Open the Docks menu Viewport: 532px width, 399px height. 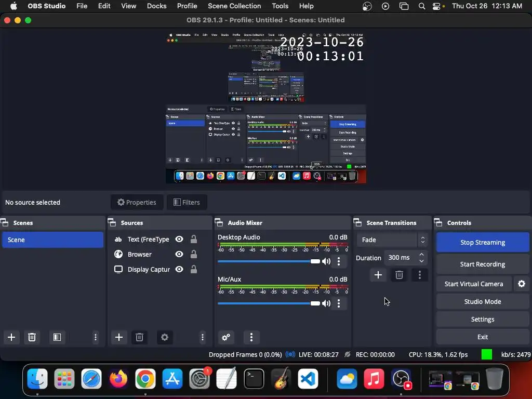(x=156, y=6)
